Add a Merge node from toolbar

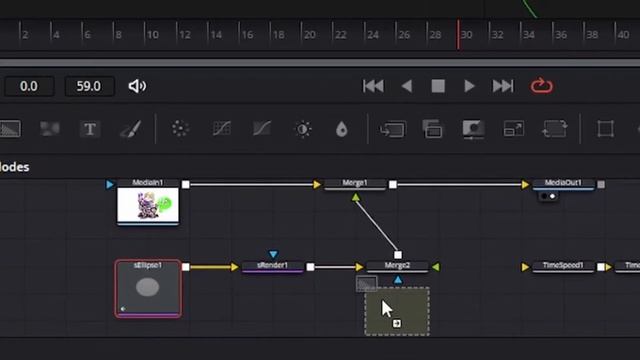393,129
